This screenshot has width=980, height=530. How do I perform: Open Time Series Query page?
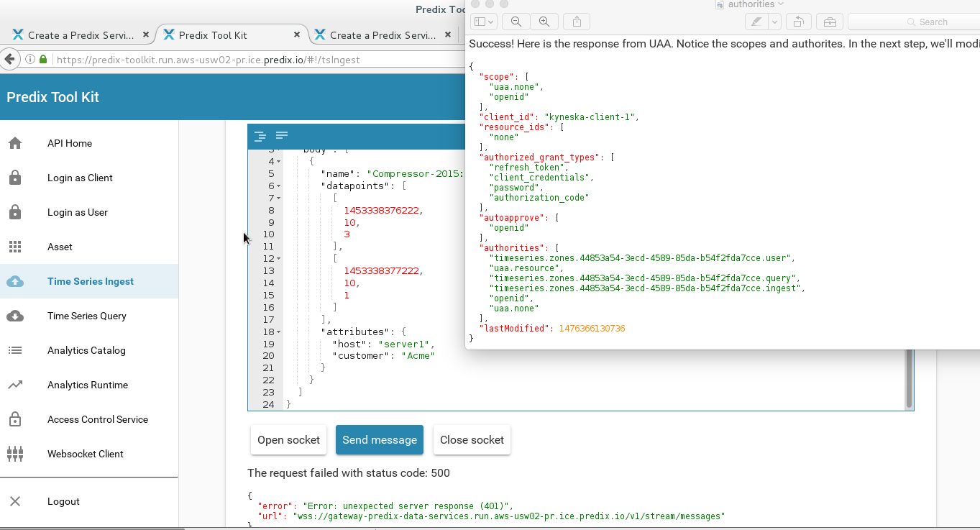coord(89,316)
